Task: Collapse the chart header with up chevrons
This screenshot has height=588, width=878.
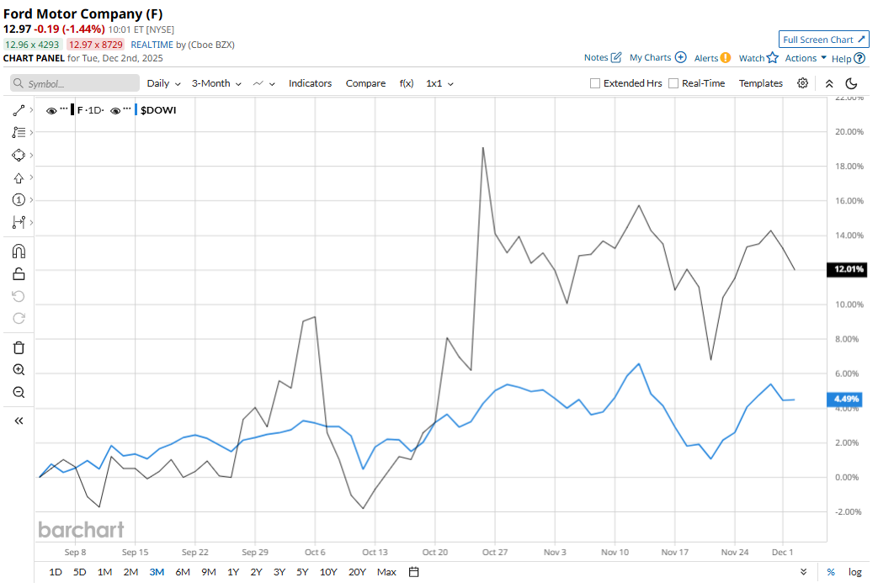Action: [x=829, y=83]
